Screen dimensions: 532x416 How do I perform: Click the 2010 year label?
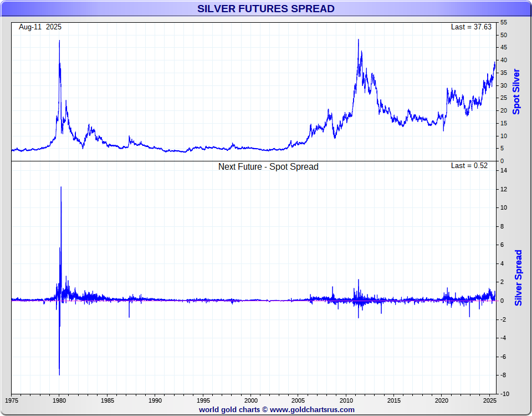pyautogui.click(x=346, y=400)
